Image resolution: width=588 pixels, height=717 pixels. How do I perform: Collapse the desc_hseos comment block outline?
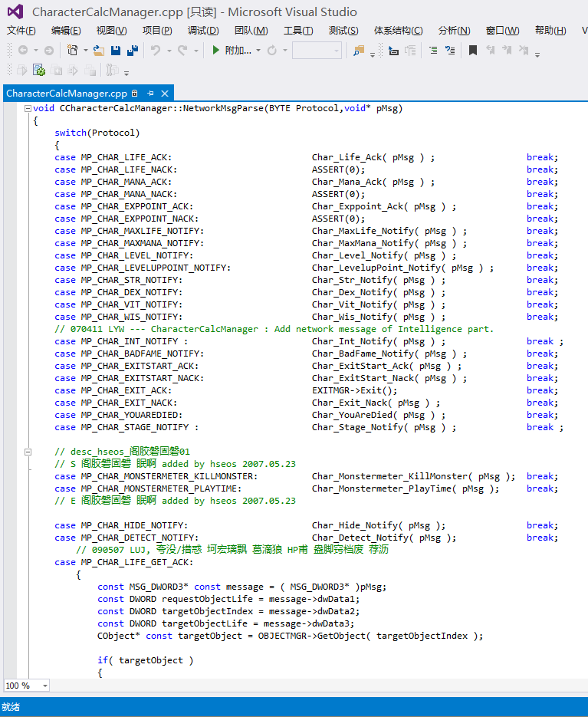coord(28,452)
